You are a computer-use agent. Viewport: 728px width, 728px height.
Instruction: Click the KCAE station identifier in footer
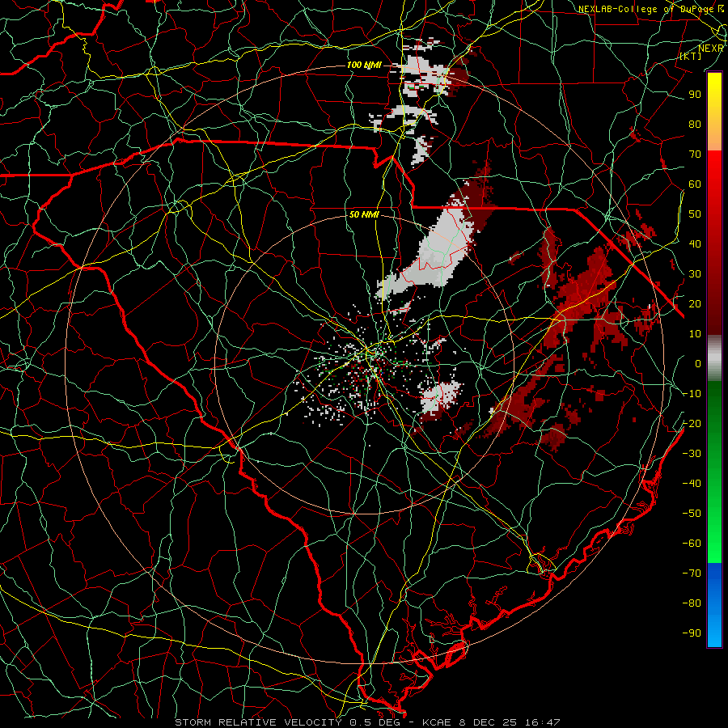(437, 722)
